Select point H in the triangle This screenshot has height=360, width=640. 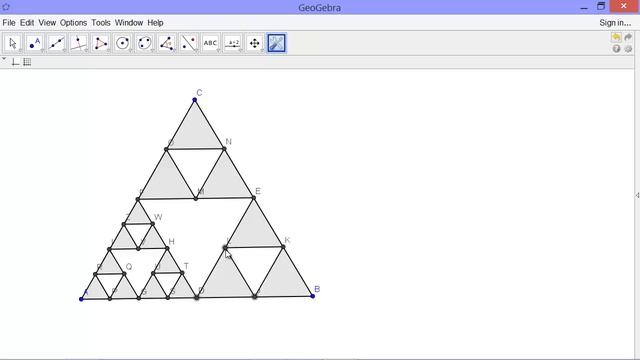coord(167,248)
